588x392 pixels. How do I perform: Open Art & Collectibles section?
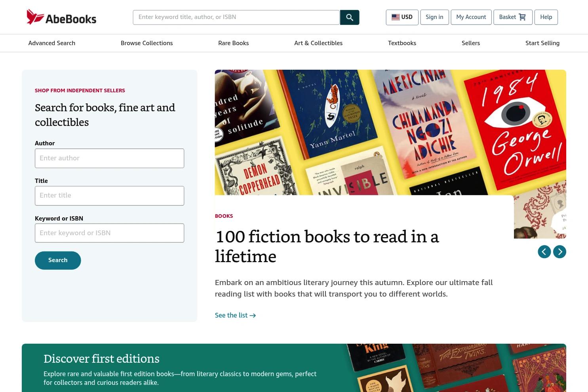coord(318,43)
